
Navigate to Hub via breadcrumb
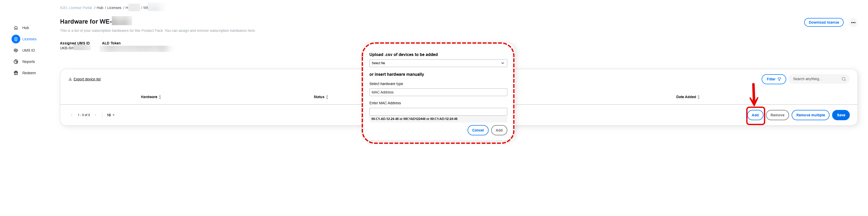100,7
